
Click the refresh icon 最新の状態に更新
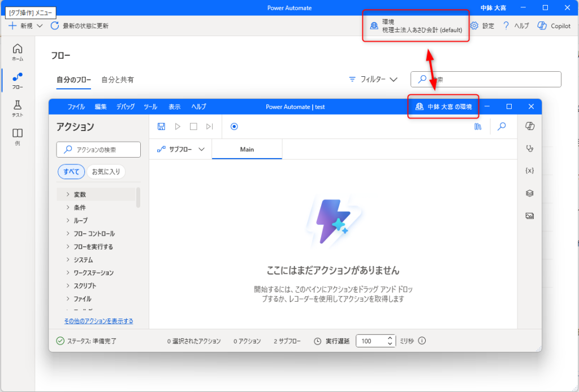(x=55, y=26)
